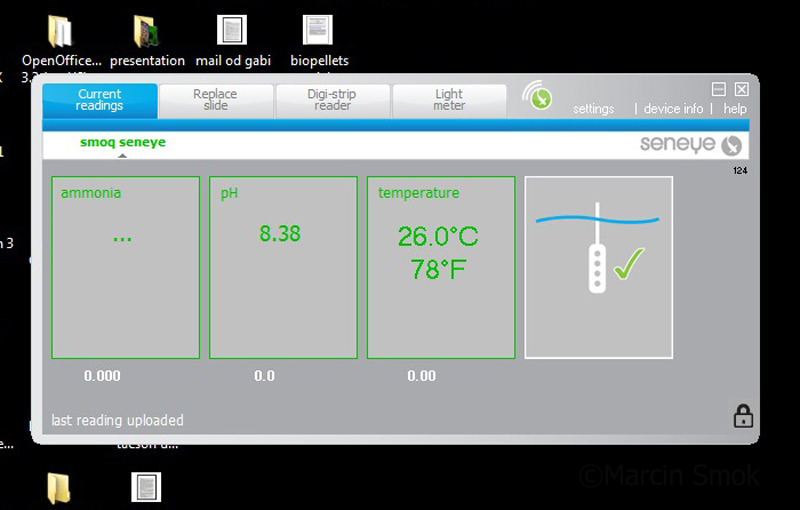Click the ammonia label text
The image size is (800, 510).
click(x=91, y=193)
